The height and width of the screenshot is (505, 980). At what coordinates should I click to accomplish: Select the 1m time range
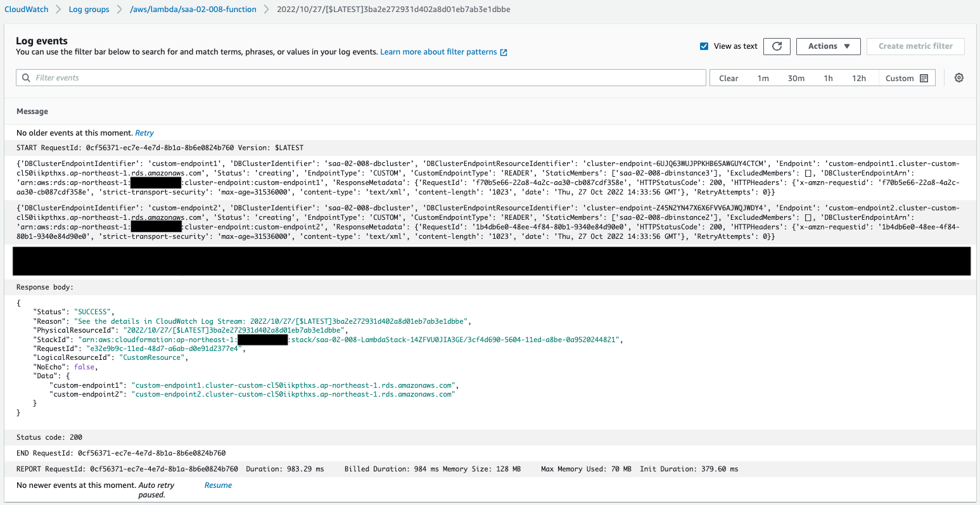[x=763, y=77]
